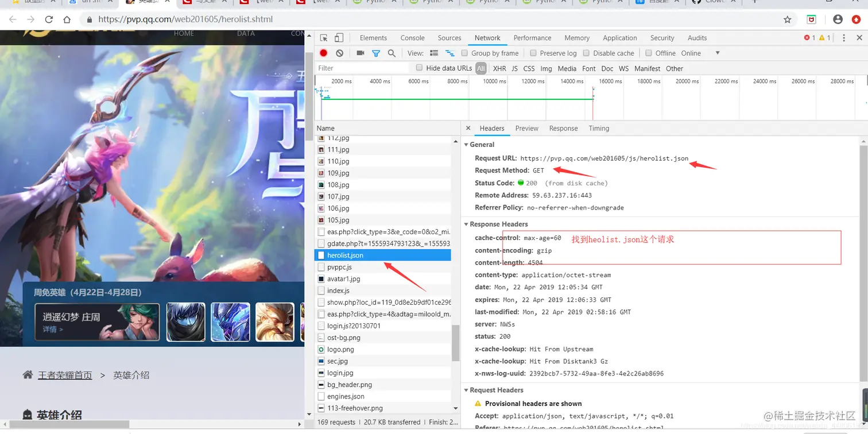The image size is (868, 434).
Task: Switch to the Application tab
Action: point(619,38)
